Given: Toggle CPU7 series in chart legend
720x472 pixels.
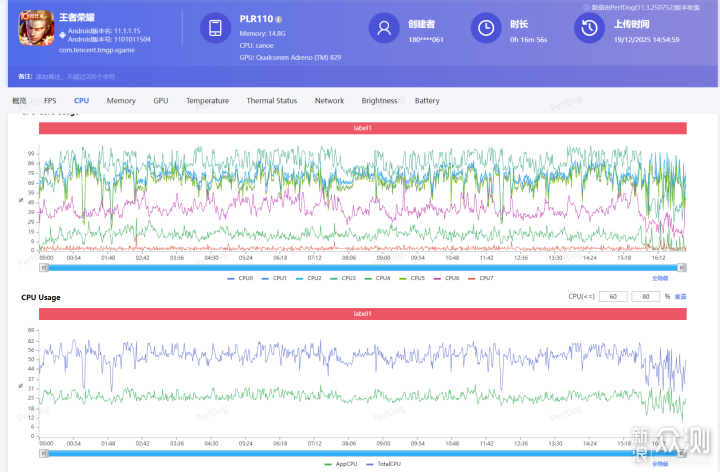Looking at the screenshot, I should [x=482, y=278].
